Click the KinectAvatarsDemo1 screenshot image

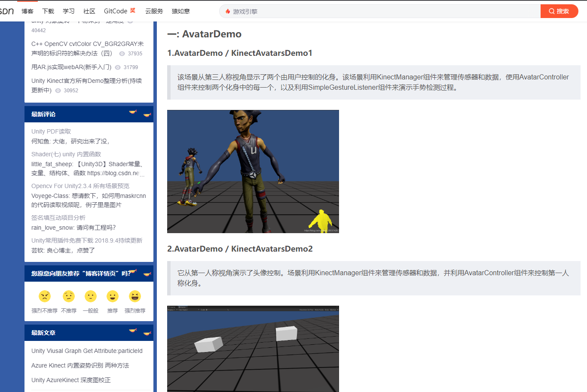(253, 171)
